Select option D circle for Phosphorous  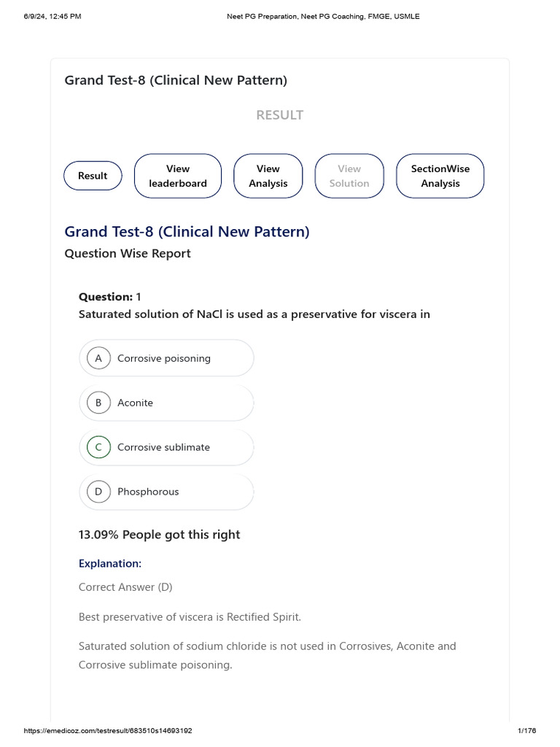(98, 492)
